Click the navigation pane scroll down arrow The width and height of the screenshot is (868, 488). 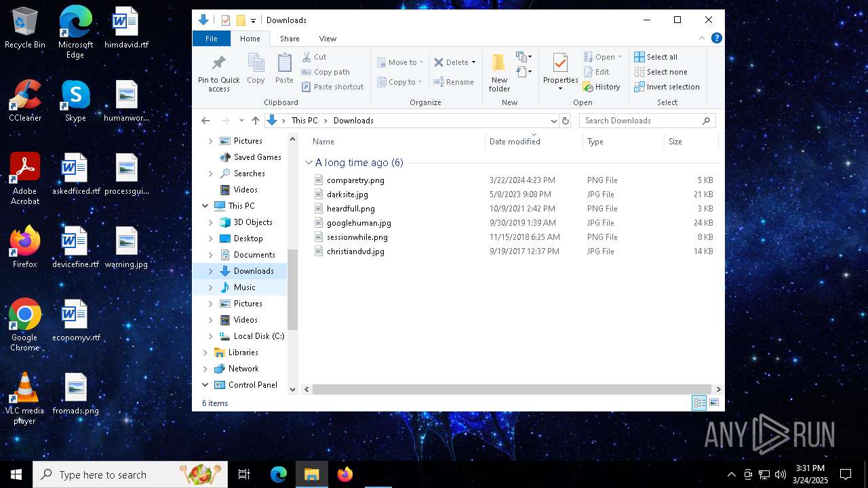[293, 390]
